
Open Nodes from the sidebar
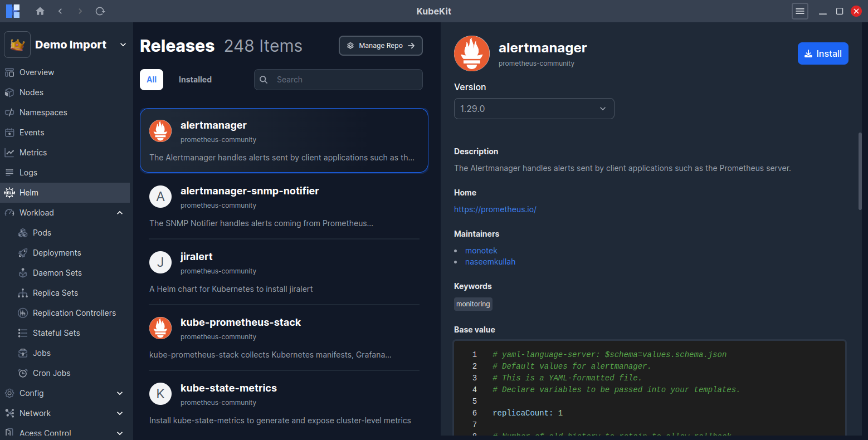[31, 92]
